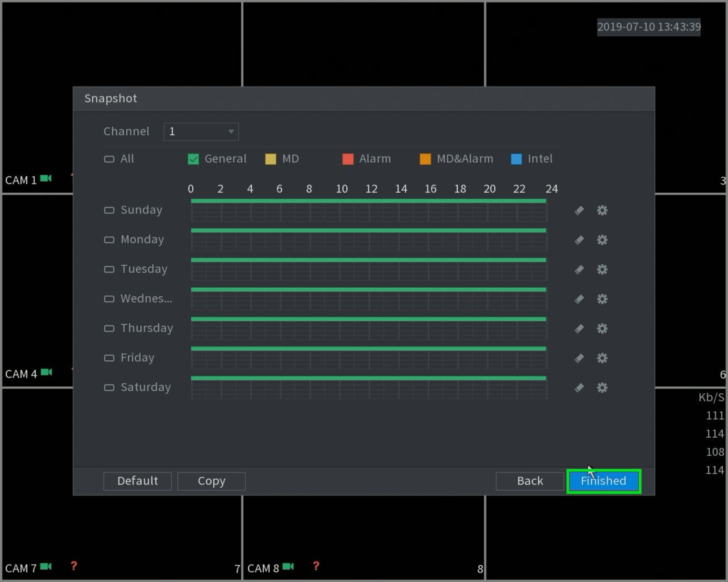
Task: Click the eraser icon for Sunday
Action: point(579,210)
